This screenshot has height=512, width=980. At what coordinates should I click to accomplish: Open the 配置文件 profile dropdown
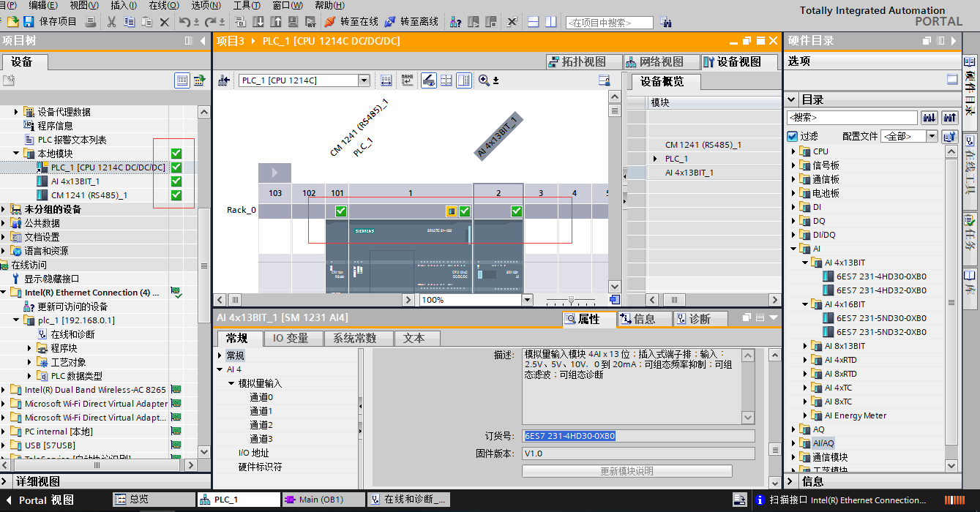coord(932,136)
